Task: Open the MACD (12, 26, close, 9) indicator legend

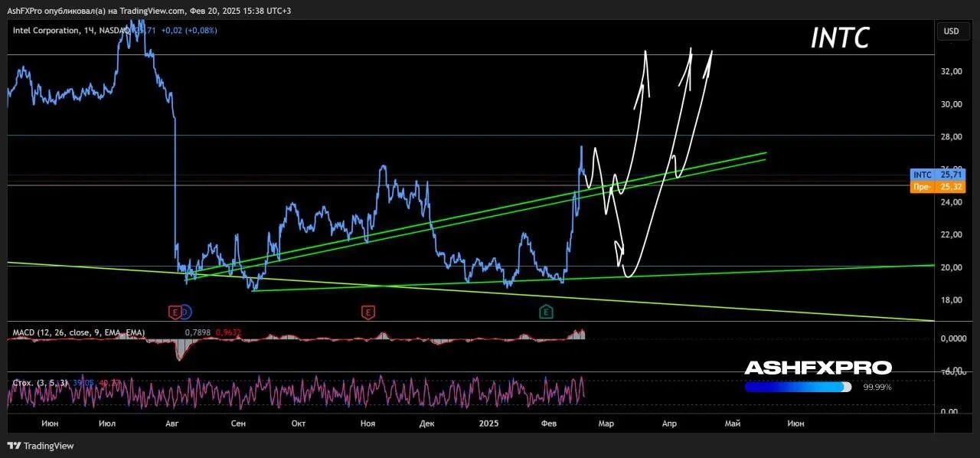Action: (x=79, y=332)
